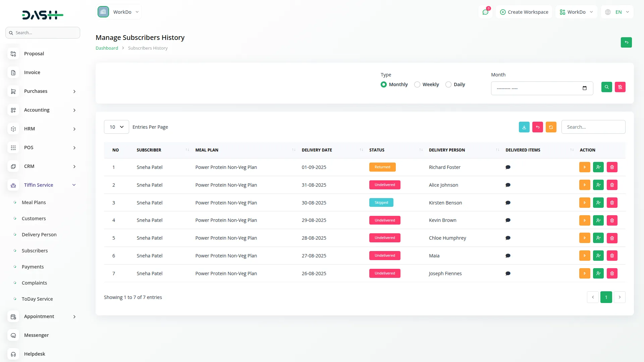Screen dimensions: 644x362
Task: View delivered items comment for Kirsten Benson row
Action: pyautogui.click(x=508, y=203)
